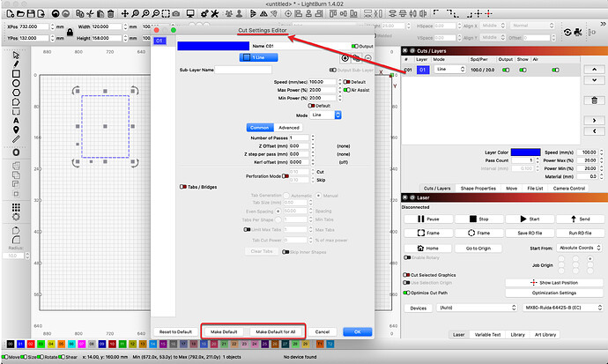Toggle Air Assist switch
608x364 pixels.
[346, 90]
